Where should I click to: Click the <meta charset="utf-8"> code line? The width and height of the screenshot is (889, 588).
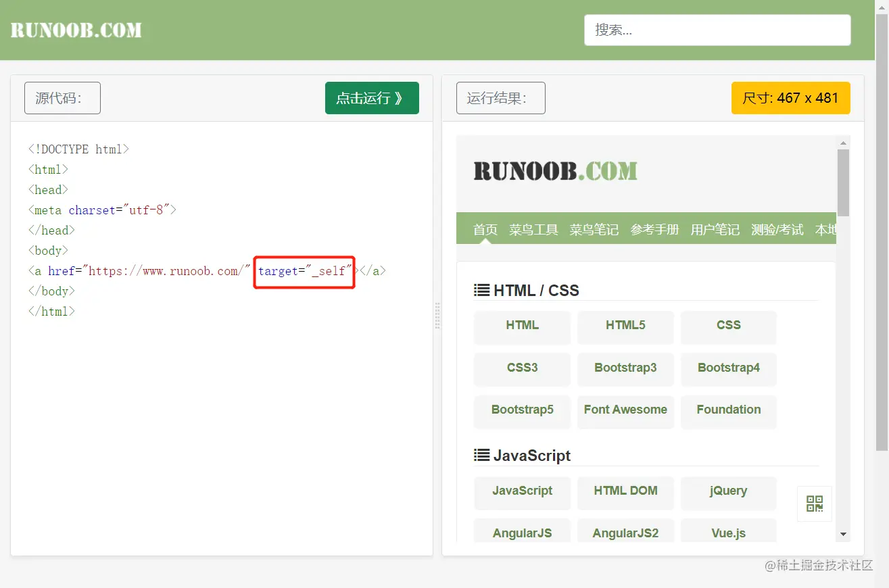pyautogui.click(x=102, y=210)
